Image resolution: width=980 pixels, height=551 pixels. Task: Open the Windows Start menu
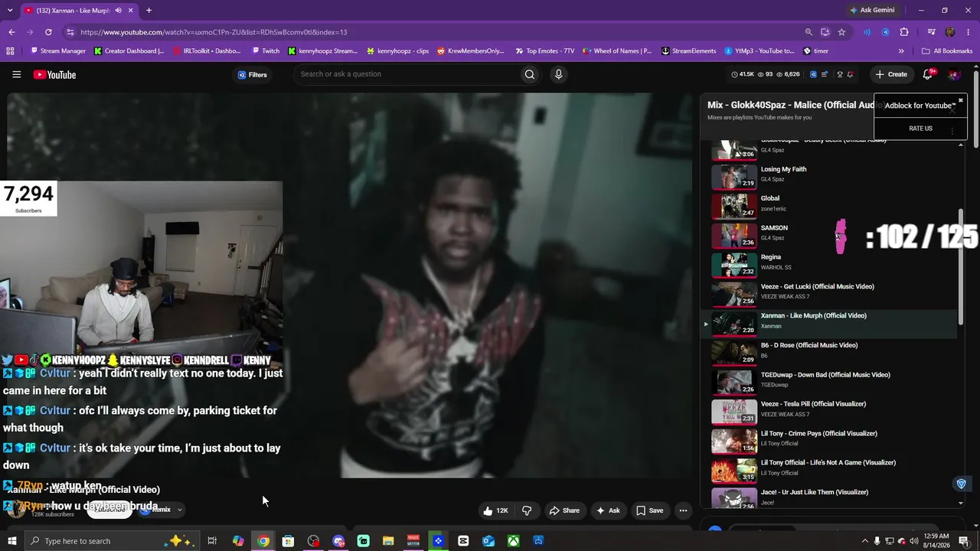pyautogui.click(x=11, y=541)
